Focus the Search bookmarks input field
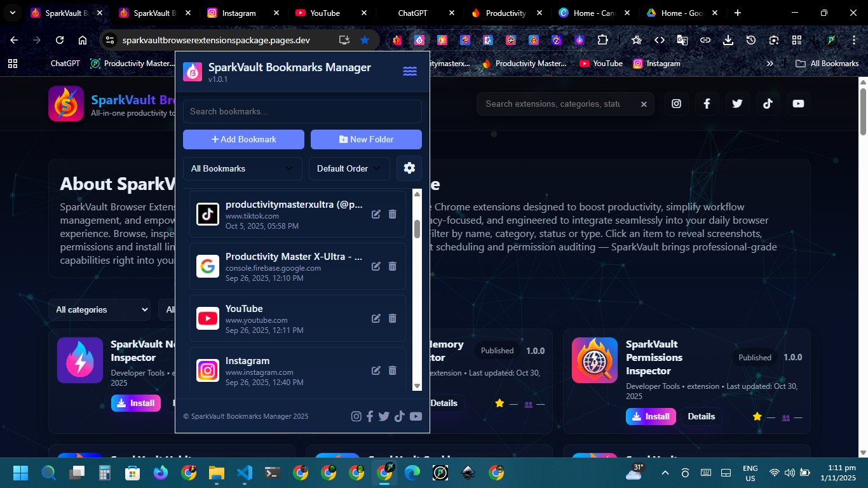Screen dimensions: 868x488 (302, 111)
